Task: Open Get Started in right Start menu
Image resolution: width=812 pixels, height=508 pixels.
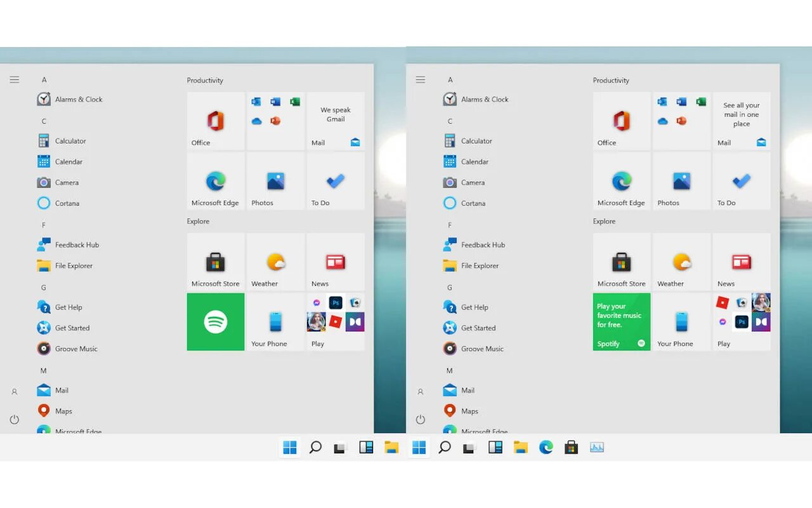Action: (x=469, y=328)
